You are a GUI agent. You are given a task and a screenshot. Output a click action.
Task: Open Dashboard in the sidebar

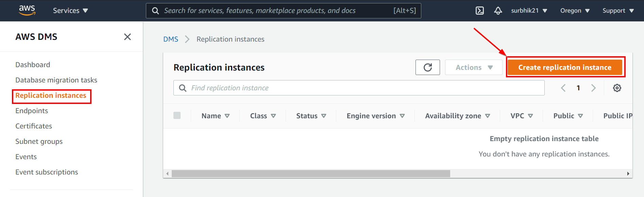click(33, 65)
